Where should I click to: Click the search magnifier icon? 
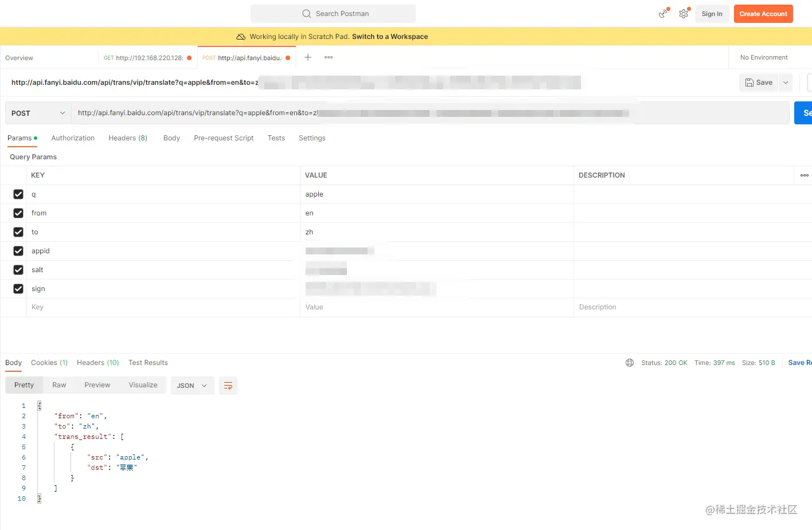point(307,14)
